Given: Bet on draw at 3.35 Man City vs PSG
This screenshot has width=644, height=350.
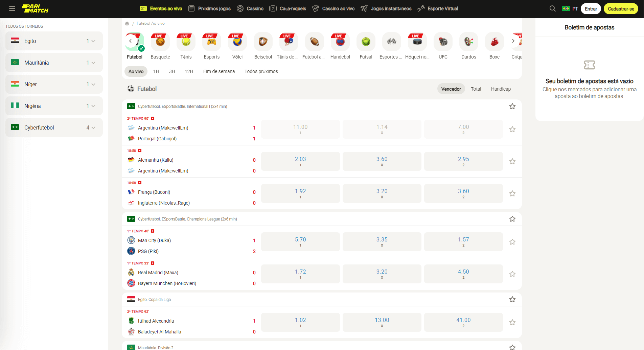Looking at the screenshot, I should (382, 242).
